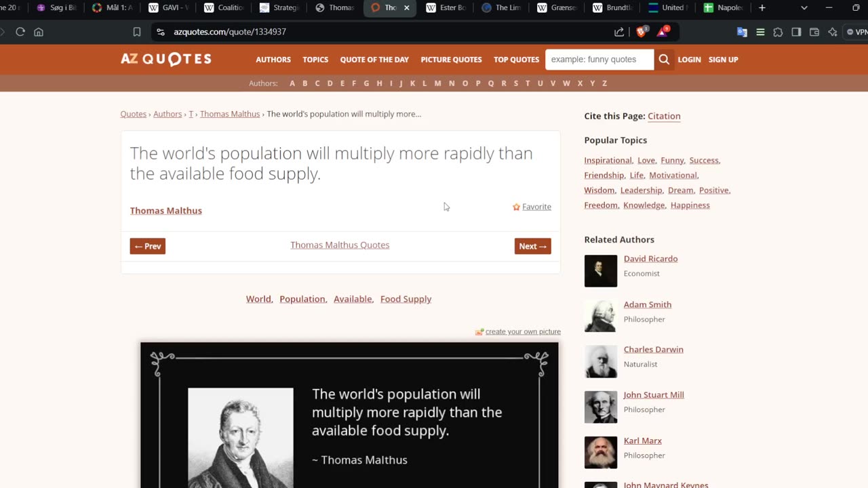Screen dimensions: 868x488
Task: Open TOP QUOTES menu item
Action: click(516, 60)
